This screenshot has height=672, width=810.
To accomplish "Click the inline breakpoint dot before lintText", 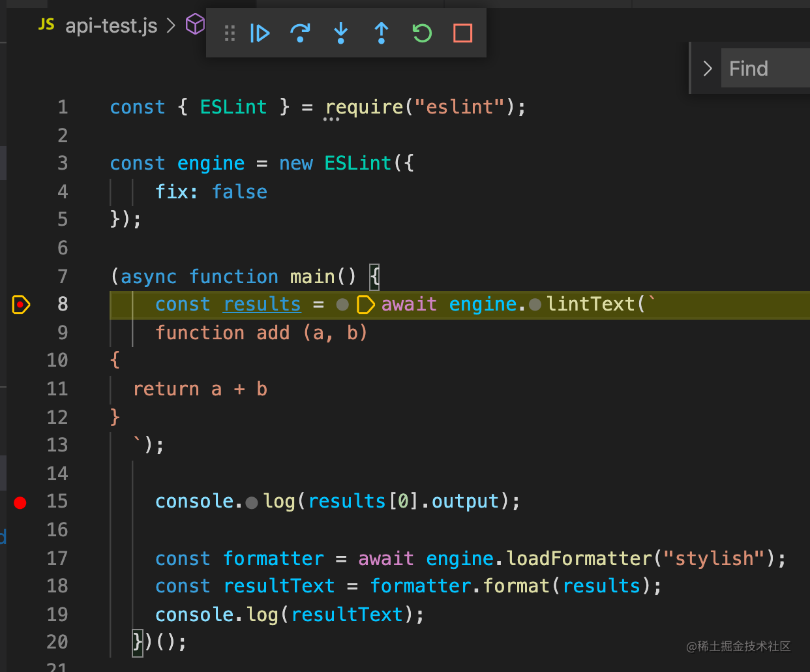I will 535,305.
